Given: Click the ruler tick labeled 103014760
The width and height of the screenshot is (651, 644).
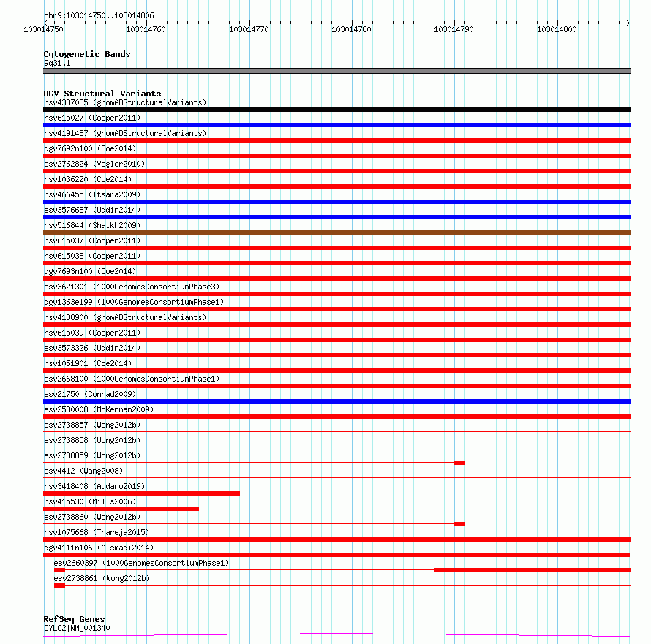Looking at the screenshot, I should (146, 29).
